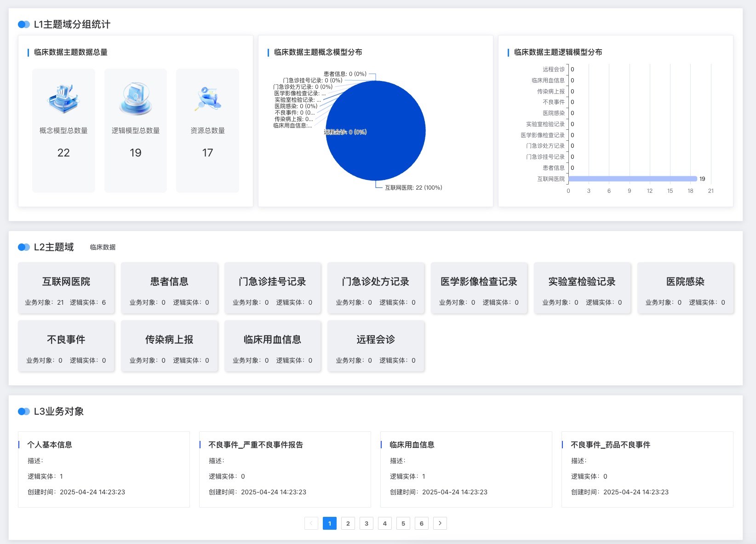Screen dimensions: 756x544
Task: Click the 传染病上报 axis label in the bar chart
Action: (x=551, y=92)
